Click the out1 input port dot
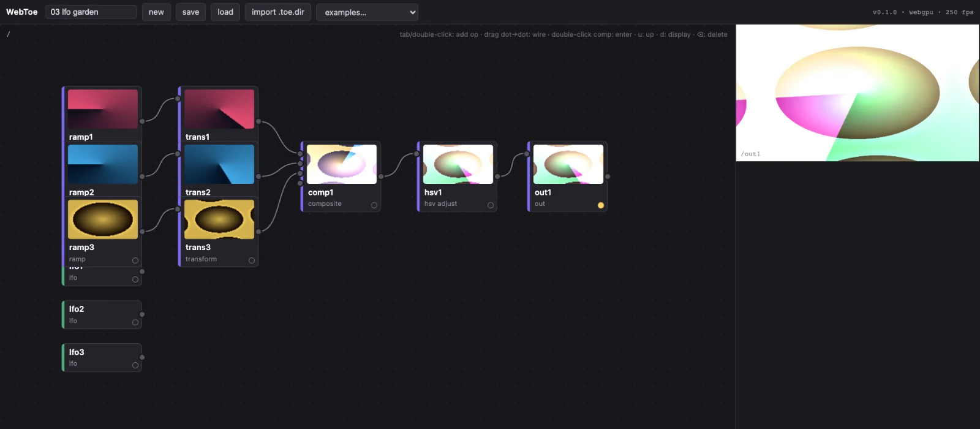 pyautogui.click(x=527, y=154)
